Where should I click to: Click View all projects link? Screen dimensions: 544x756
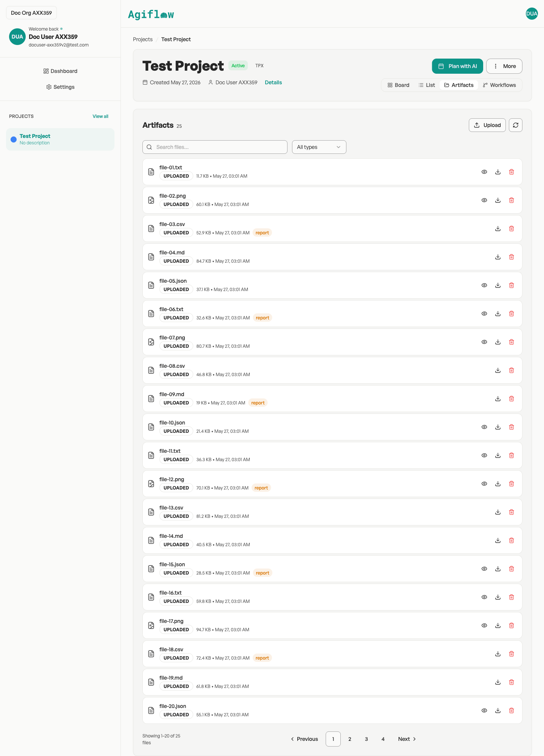(x=100, y=116)
